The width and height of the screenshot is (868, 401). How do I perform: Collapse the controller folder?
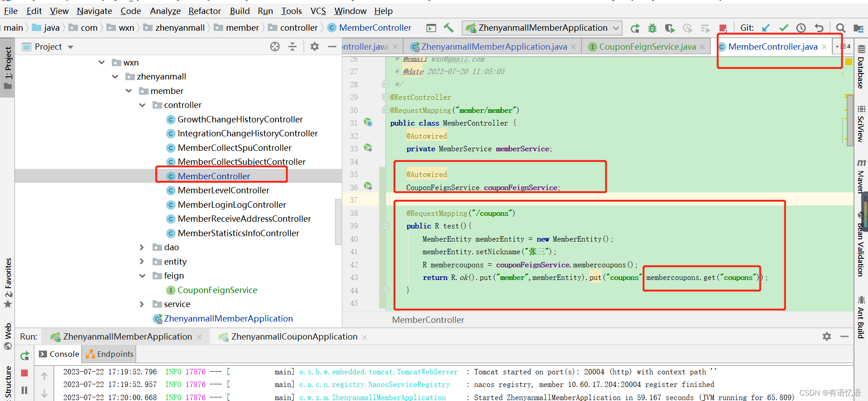[x=142, y=105]
